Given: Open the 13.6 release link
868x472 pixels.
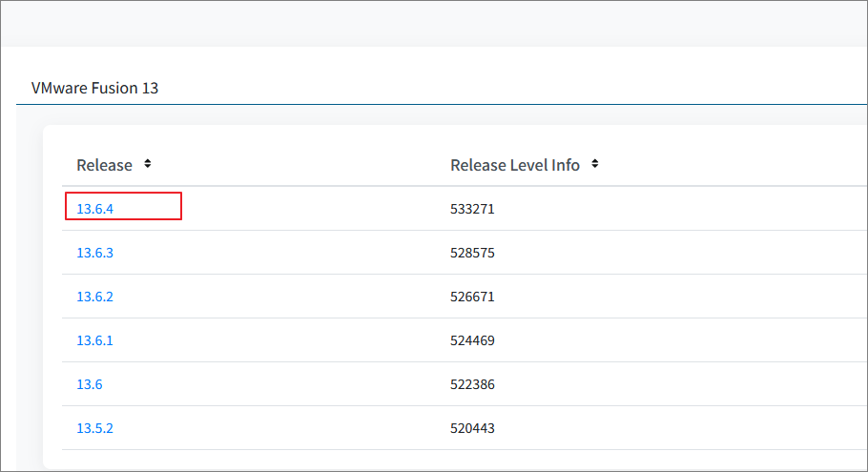Looking at the screenshot, I should coord(90,384).
